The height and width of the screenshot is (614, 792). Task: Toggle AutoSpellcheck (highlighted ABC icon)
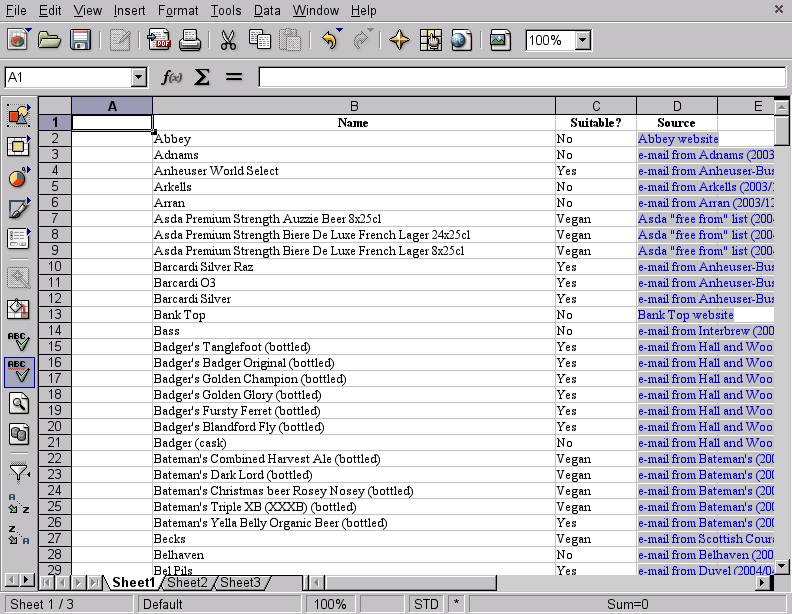click(x=19, y=373)
